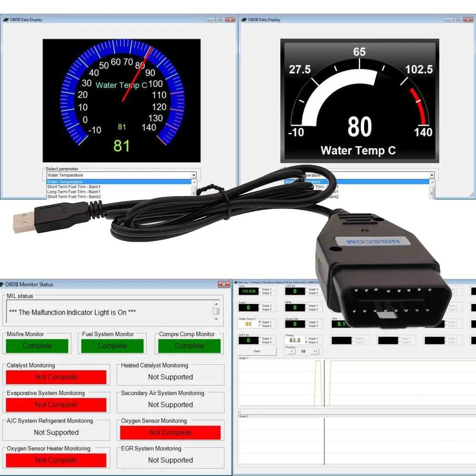Click the Data Log window title icon
The height and width of the screenshot is (476, 476).
[236, 282]
